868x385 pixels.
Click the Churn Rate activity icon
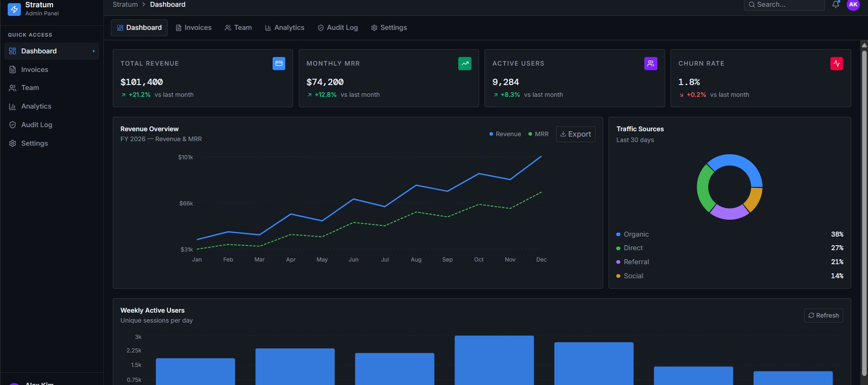[837, 63]
